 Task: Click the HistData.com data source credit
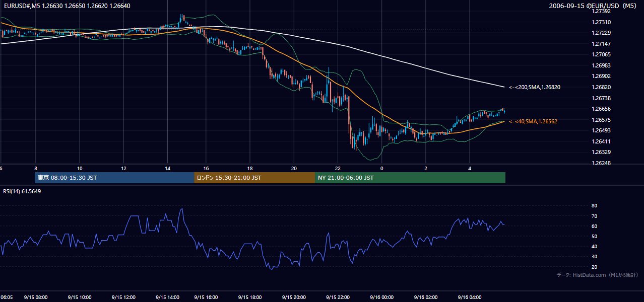pos(598,275)
